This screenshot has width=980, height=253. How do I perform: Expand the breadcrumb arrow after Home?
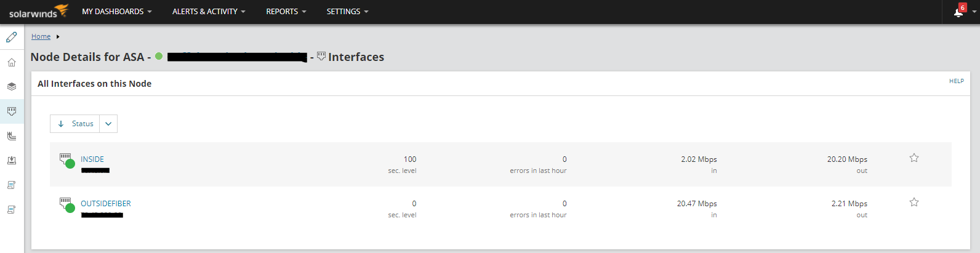(x=58, y=37)
